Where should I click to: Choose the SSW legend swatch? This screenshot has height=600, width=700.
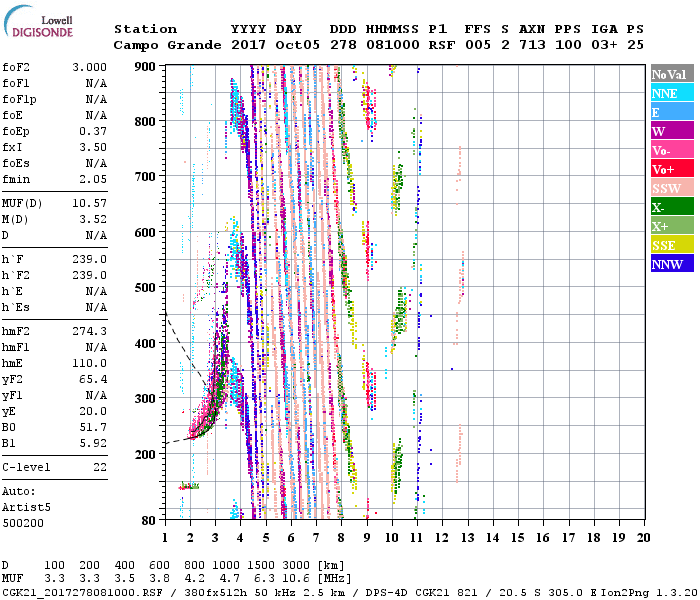click(x=671, y=188)
